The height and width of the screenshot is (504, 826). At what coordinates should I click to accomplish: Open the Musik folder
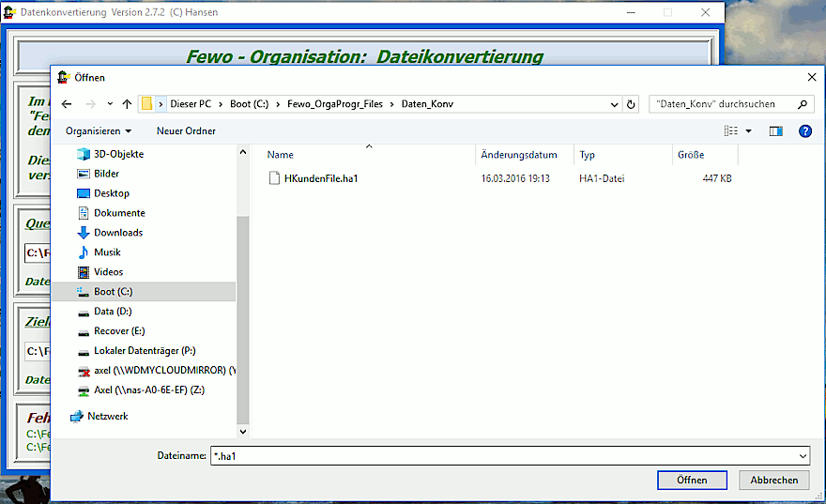tap(107, 252)
